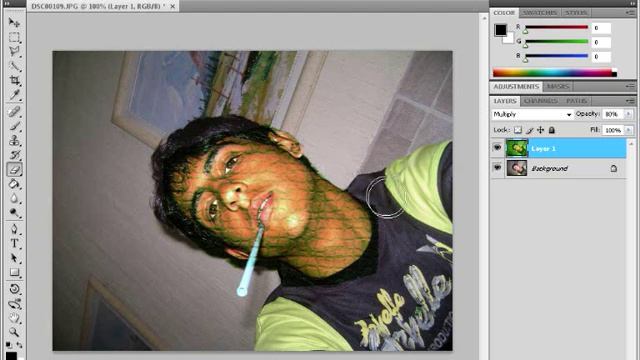Hide Layer 1 with its eye icon
This screenshot has width=640, height=360.
[x=497, y=147]
